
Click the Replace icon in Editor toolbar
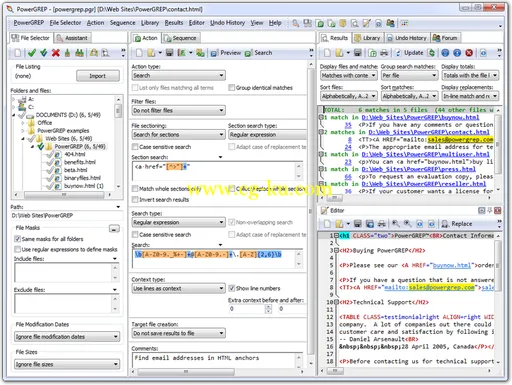(445, 224)
